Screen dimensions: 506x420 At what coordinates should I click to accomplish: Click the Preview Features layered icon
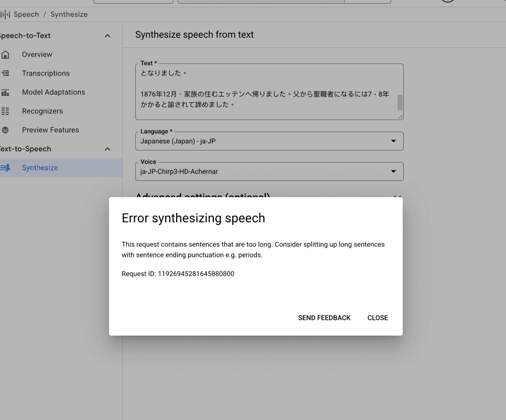5,130
